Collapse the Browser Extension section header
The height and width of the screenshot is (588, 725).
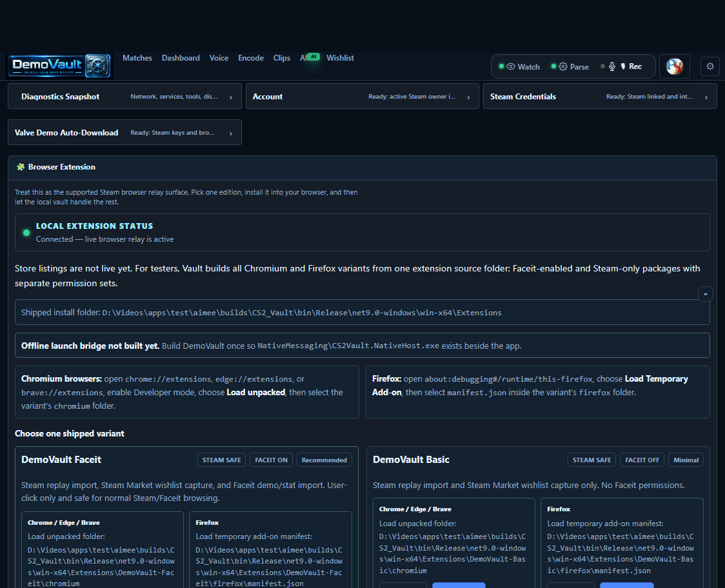[x=362, y=168]
